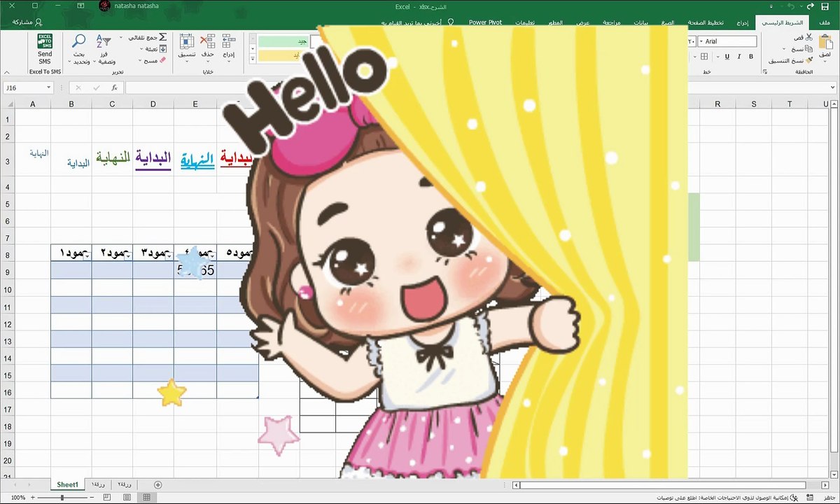840x504 pixels.
Task: Open the عمود٢ column filter dropdown
Action: (127, 257)
